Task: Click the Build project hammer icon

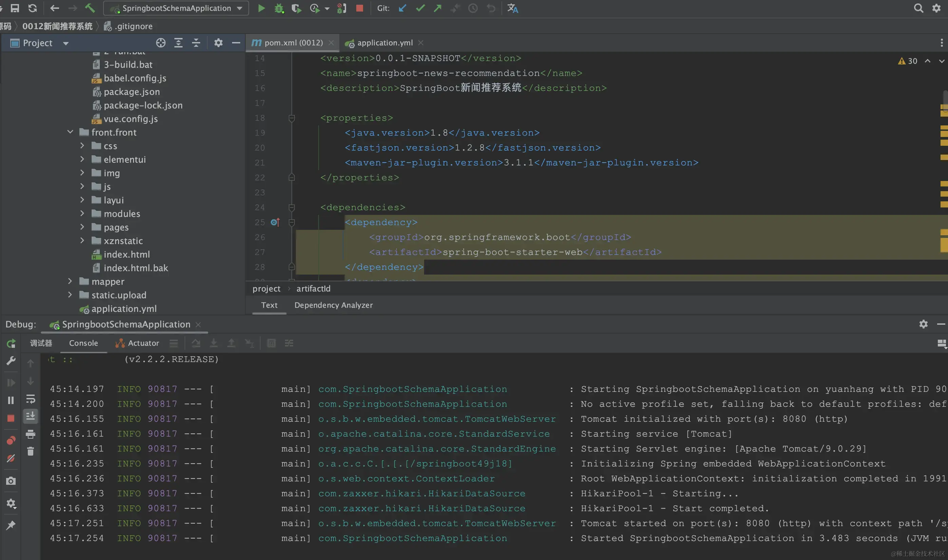Action: [90, 8]
